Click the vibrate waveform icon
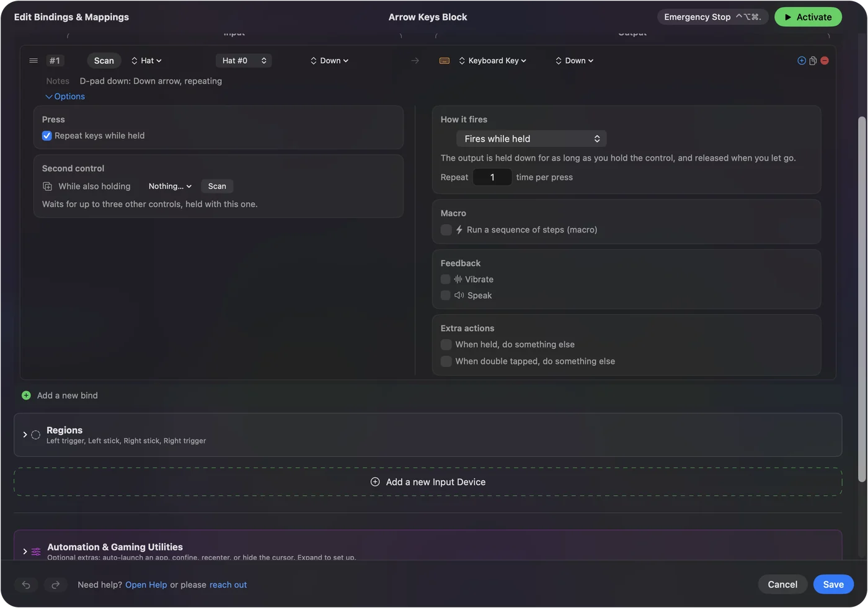The height and width of the screenshot is (608, 868). [x=458, y=280]
